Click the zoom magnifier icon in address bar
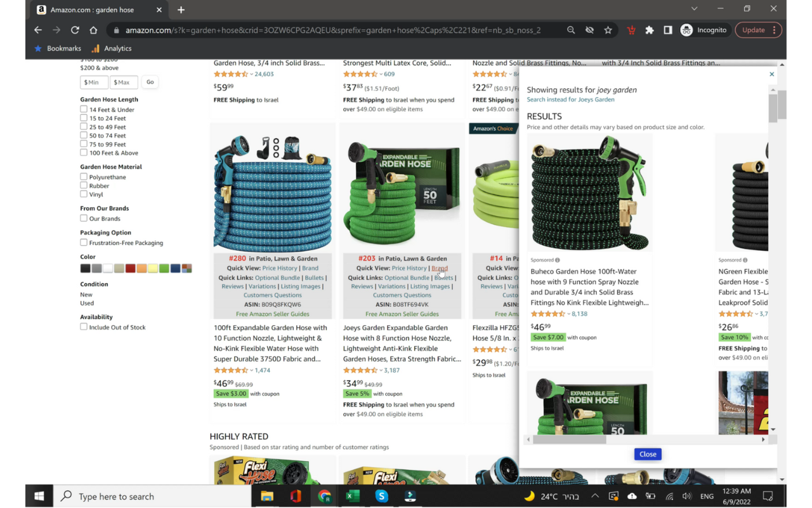812x508 pixels. (x=571, y=30)
